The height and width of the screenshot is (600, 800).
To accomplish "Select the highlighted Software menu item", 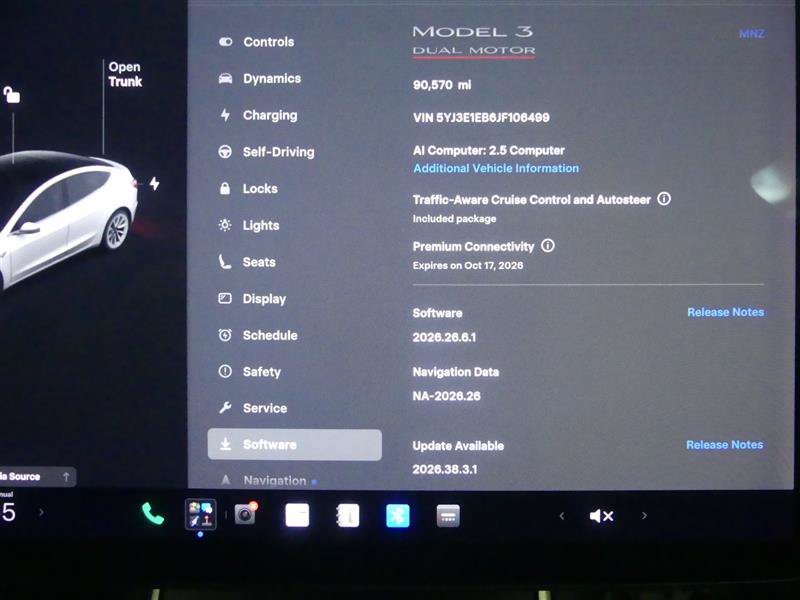I will (294, 445).
